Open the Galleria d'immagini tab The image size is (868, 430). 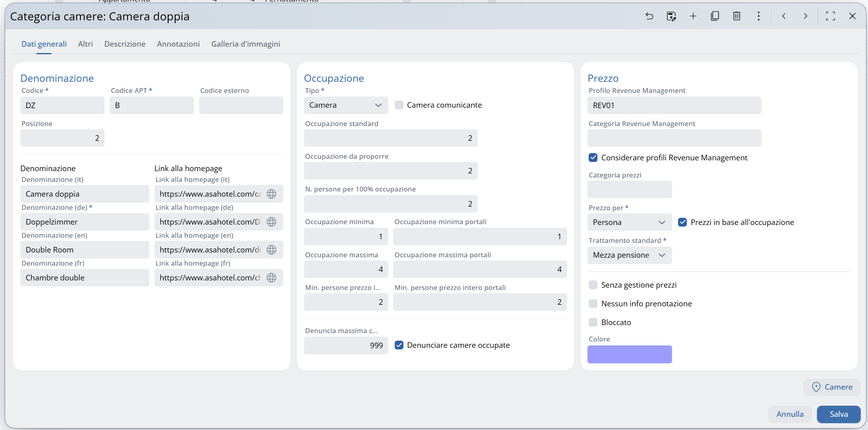click(x=245, y=44)
